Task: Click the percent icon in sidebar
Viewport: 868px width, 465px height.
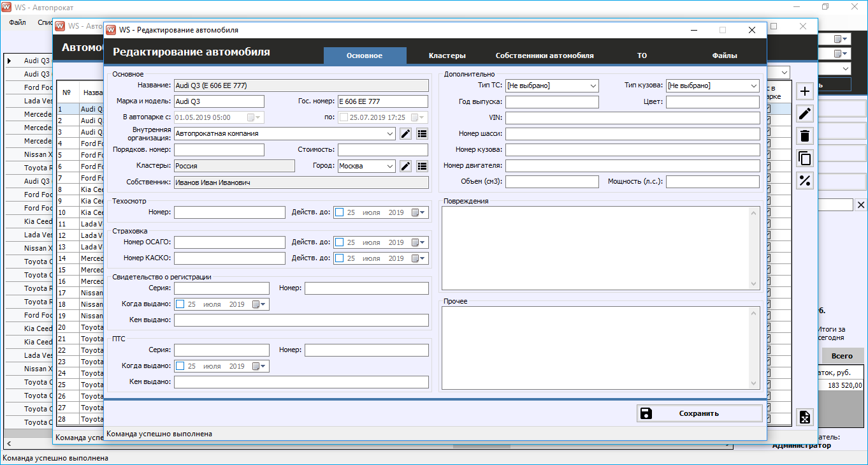Action: click(x=805, y=181)
